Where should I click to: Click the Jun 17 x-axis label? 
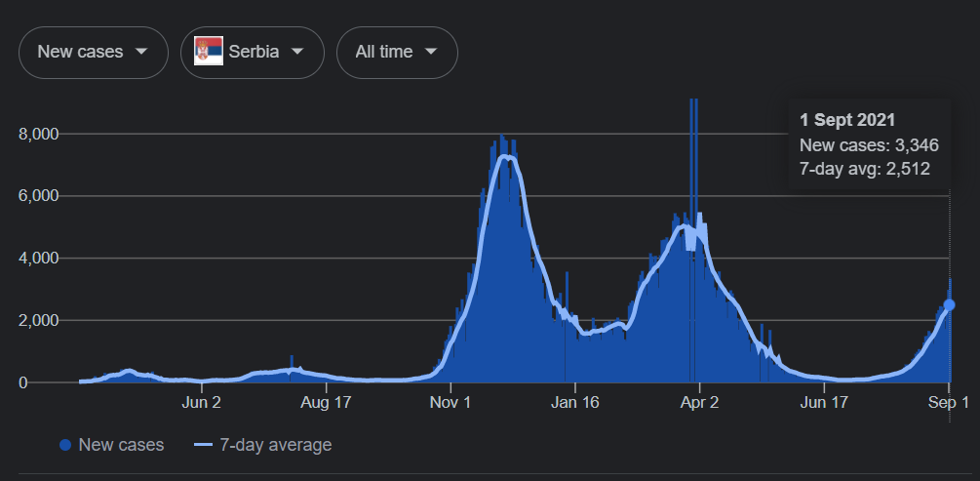[x=824, y=402]
